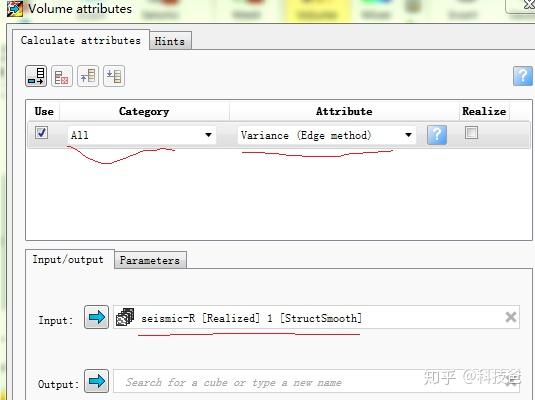
Task: Click the Output cube name search field
Action: [x=316, y=381]
